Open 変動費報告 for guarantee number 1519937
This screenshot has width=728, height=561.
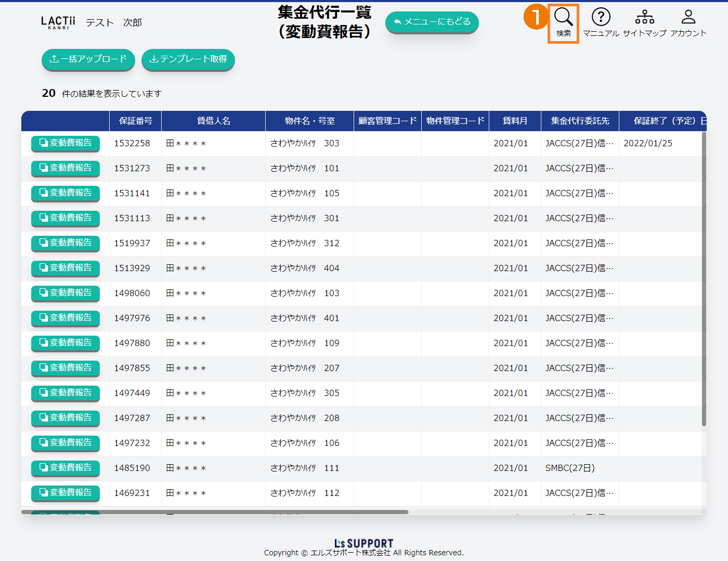click(66, 243)
